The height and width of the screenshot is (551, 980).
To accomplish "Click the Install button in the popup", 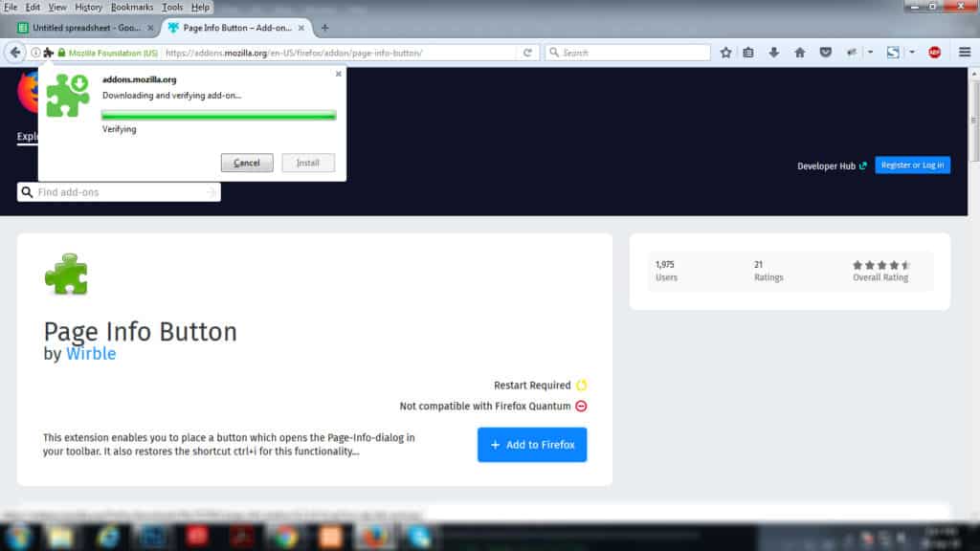I will [308, 163].
